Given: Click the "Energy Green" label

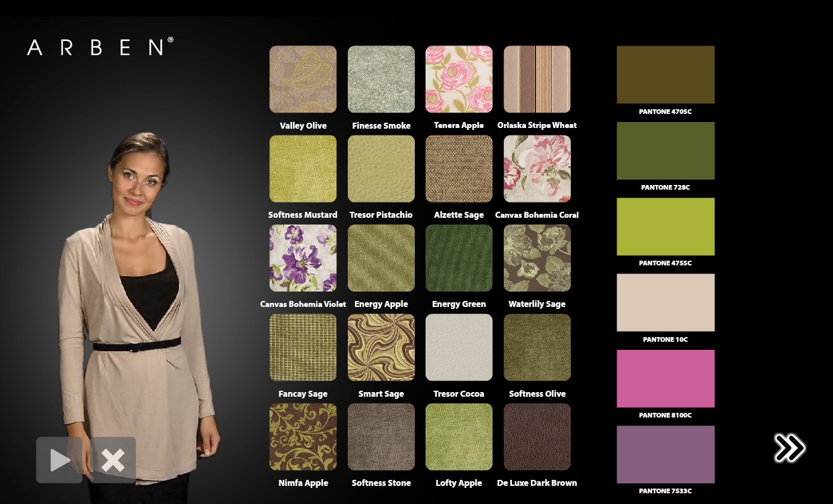Looking at the screenshot, I should click(459, 304).
